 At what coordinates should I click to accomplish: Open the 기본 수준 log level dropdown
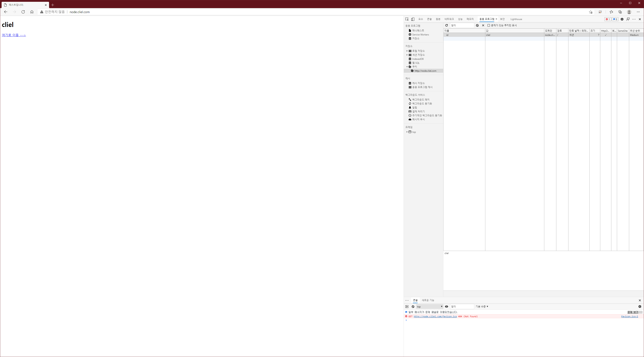point(482,307)
